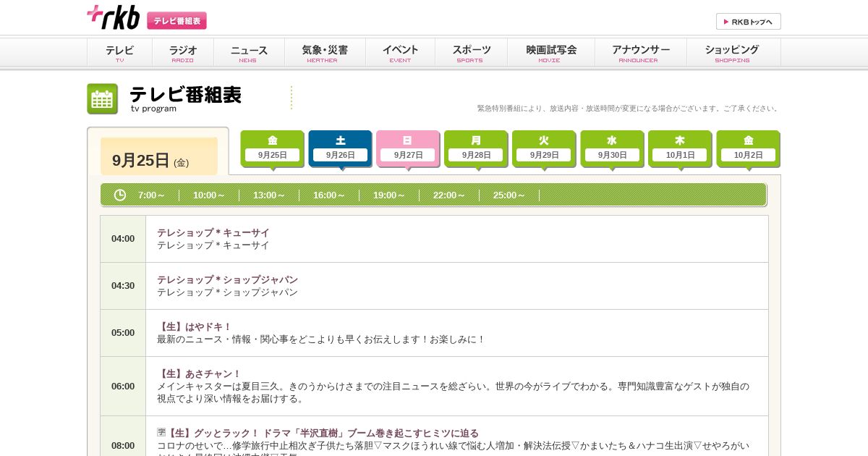The image size is (868, 456).
Task: Click the テレビ番組表 page heading
Action: tap(185, 95)
